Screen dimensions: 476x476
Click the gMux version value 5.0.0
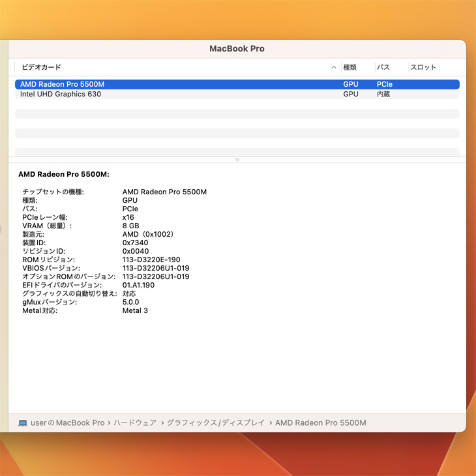click(x=131, y=303)
